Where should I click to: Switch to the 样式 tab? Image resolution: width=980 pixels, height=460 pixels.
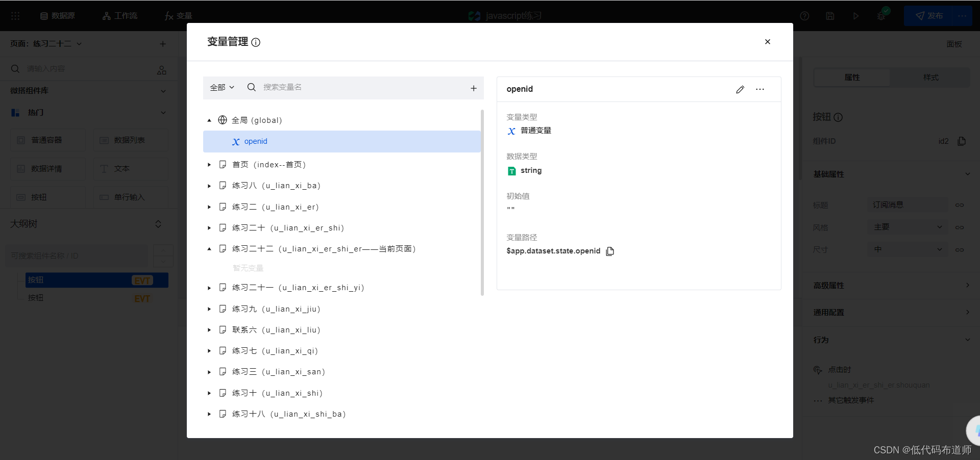[x=930, y=78]
